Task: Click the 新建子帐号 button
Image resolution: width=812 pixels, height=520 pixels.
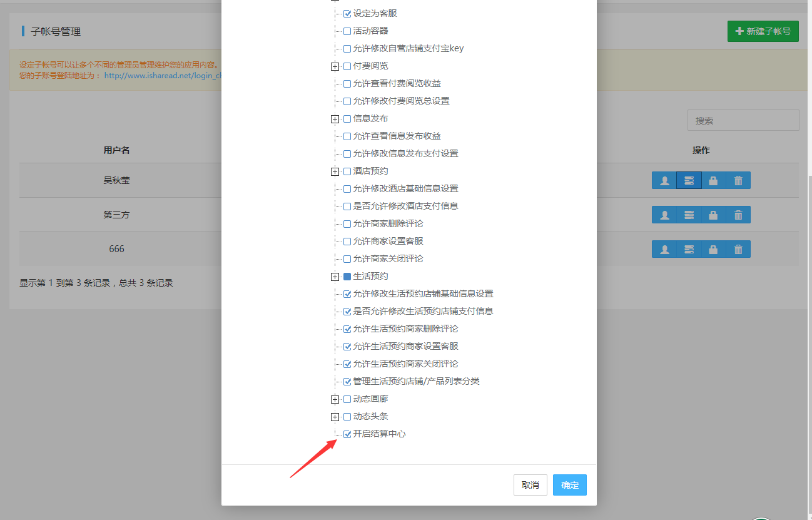Action: point(763,31)
